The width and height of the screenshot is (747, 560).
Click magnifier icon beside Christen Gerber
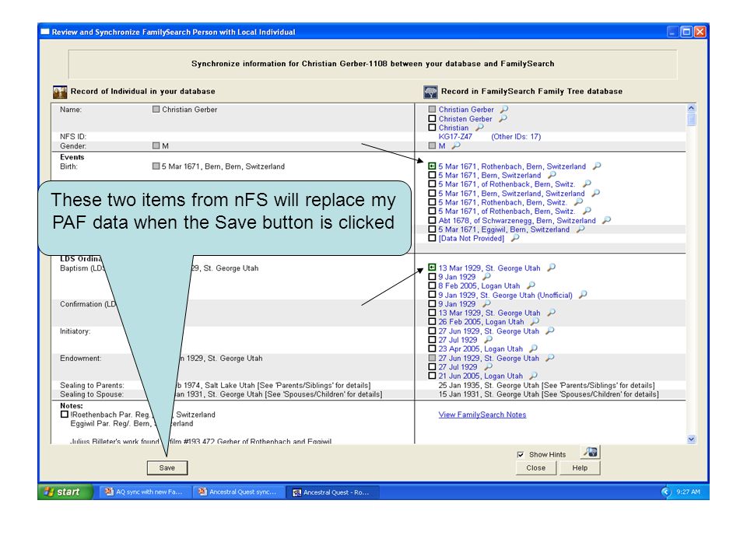(503, 118)
